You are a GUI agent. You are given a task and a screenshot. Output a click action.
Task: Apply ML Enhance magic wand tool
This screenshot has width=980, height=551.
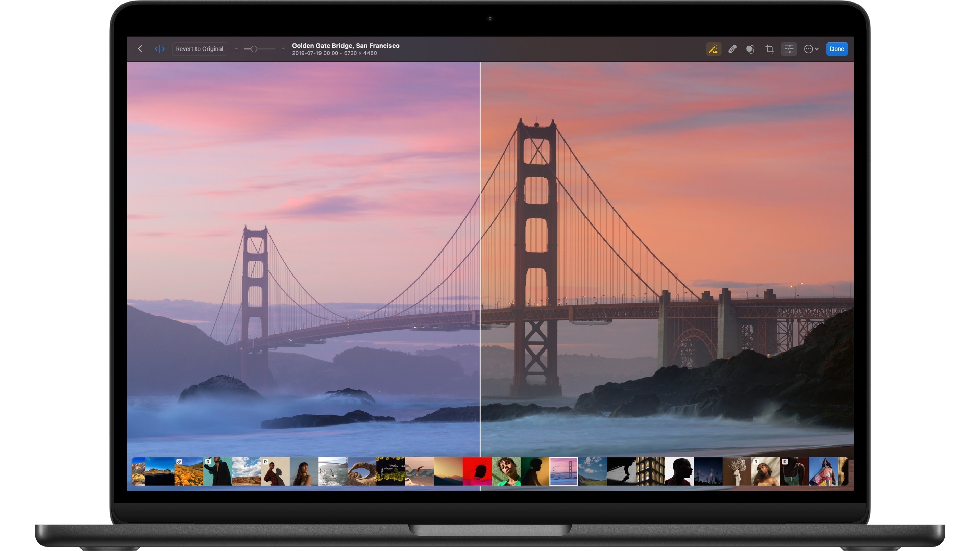(714, 49)
